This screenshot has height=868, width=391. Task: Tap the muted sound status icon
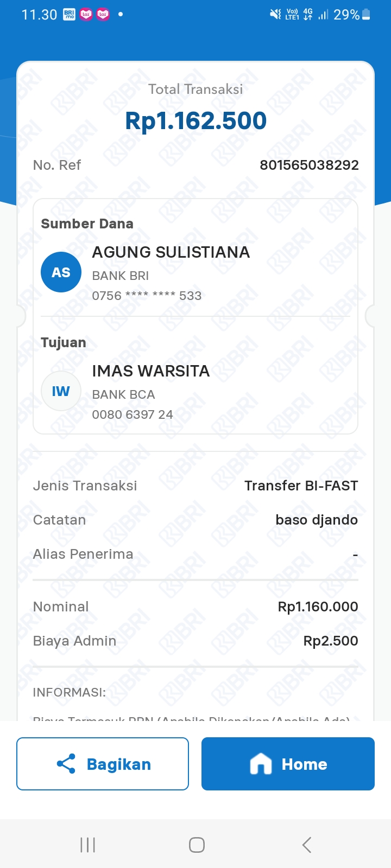click(275, 15)
